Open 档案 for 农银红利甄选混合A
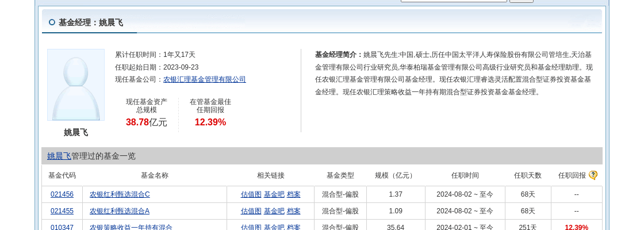 pos(294,211)
